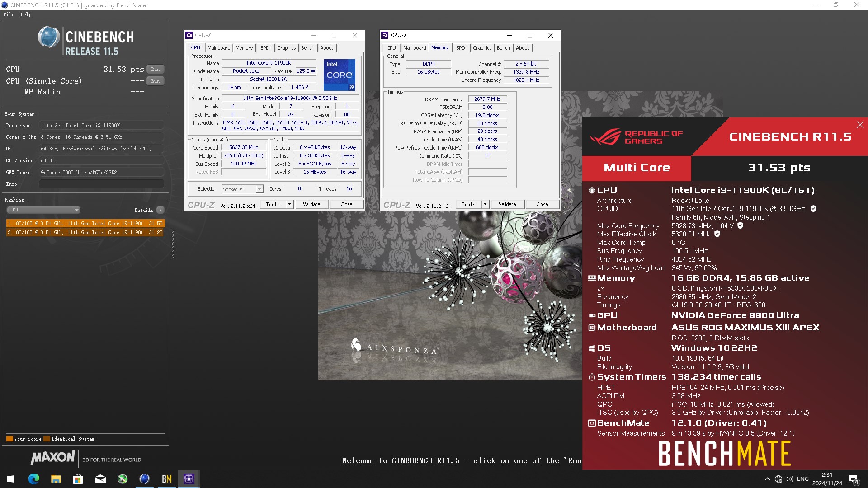This screenshot has width=868, height=488.
Task: Click Max Effective Clock verified shield icon
Action: 717,234
